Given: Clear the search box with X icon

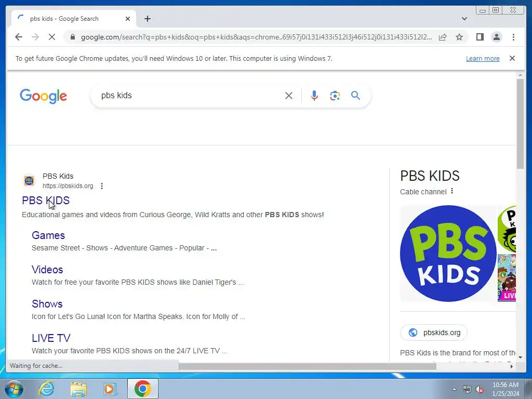Looking at the screenshot, I should (x=289, y=96).
